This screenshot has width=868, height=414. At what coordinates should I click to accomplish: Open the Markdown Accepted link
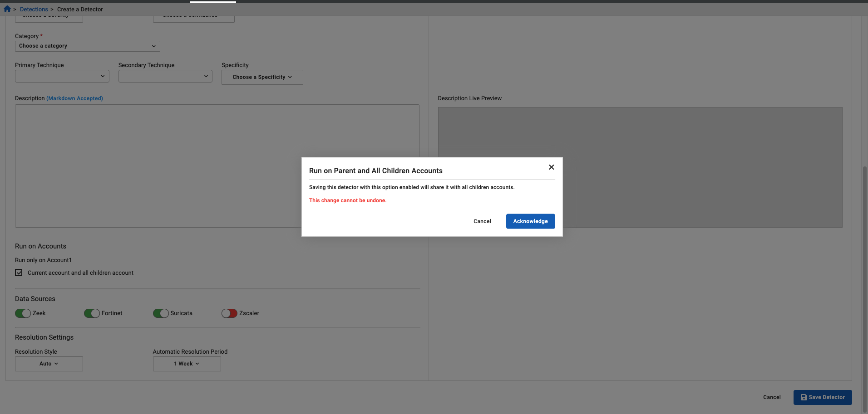point(74,98)
